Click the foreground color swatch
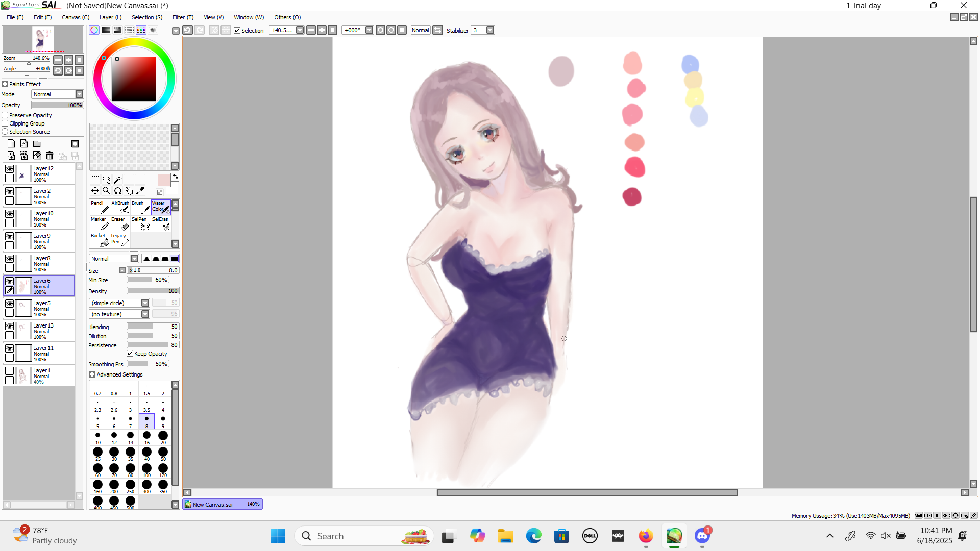980x551 pixels. [x=163, y=180]
